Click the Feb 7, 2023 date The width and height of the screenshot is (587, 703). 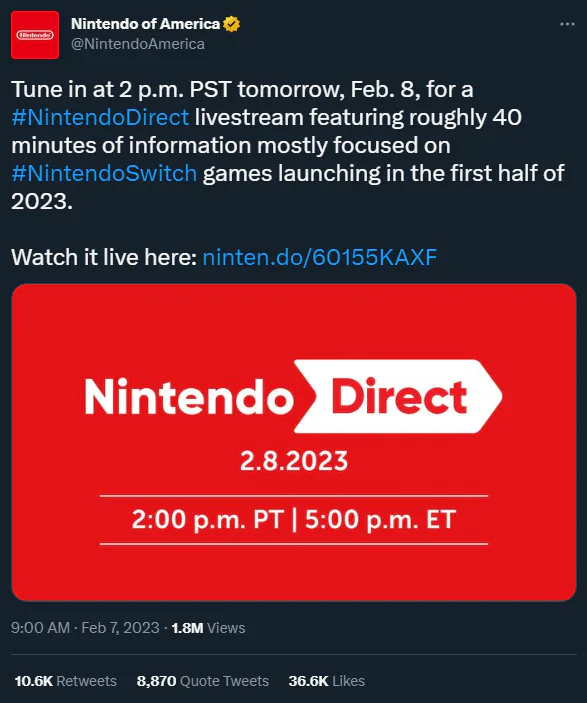(120, 628)
